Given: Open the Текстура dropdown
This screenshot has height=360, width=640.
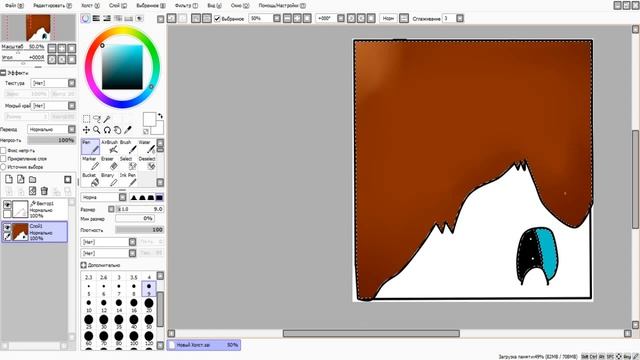Looking at the screenshot, I should (x=53, y=83).
